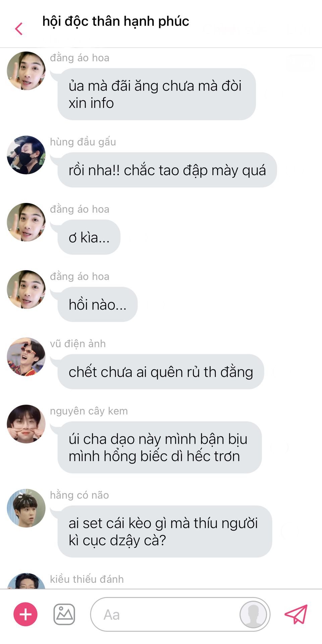Select message 'chết chưa ai quên rủ th đằng'
This screenshot has height=644, width=322.
click(161, 372)
